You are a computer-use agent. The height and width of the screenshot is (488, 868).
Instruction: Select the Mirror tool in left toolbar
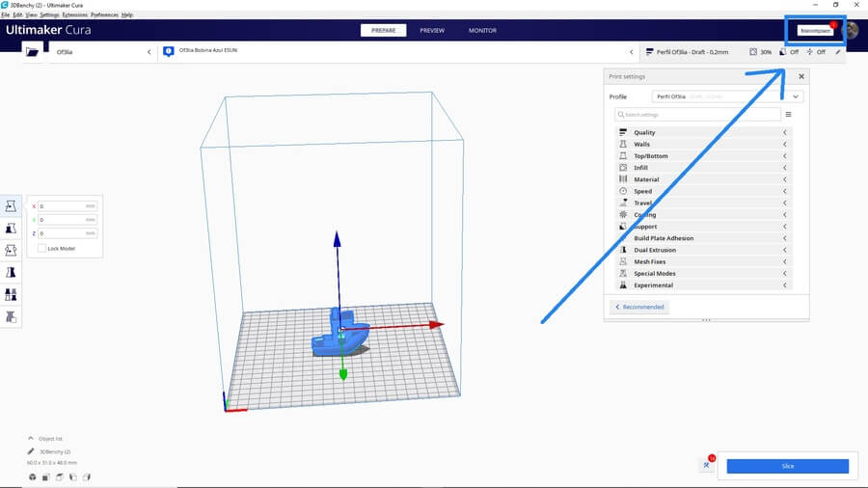11,272
